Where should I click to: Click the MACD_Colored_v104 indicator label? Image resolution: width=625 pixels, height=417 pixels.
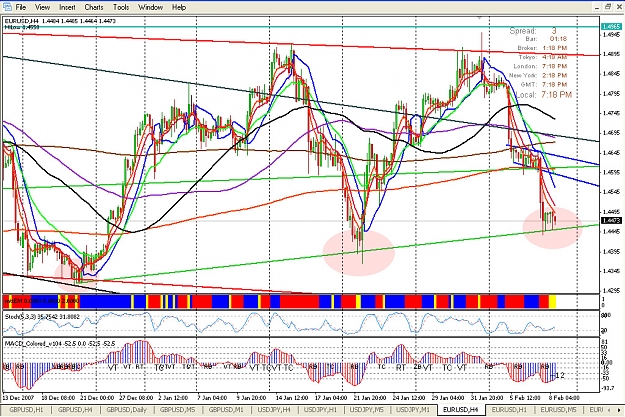click(x=60, y=343)
